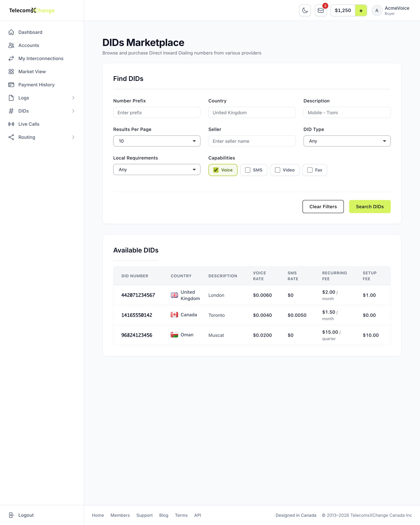Open My Interconnections page
Screen dimensions: 420x525
pyautogui.click(x=41, y=59)
